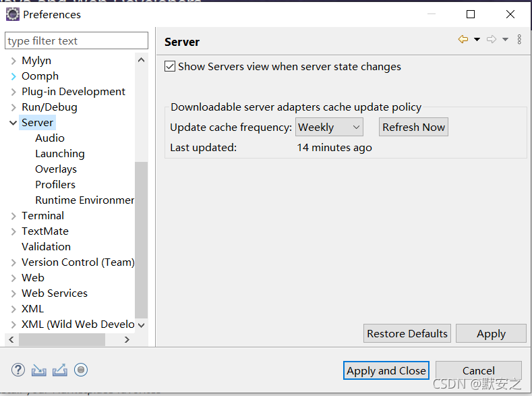Click the back navigation arrow icon

pyautogui.click(x=463, y=39)
